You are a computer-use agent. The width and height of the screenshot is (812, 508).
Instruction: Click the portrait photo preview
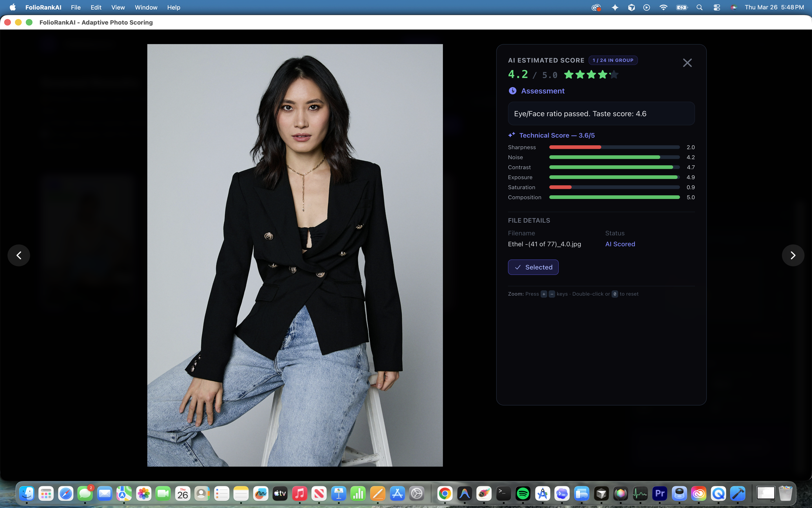[x=295, y=255]
